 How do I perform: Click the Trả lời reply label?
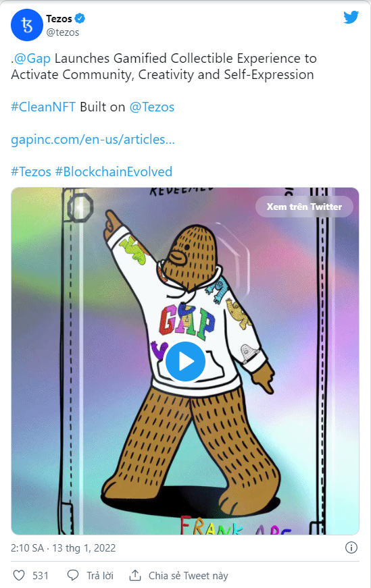pos(100,575)
